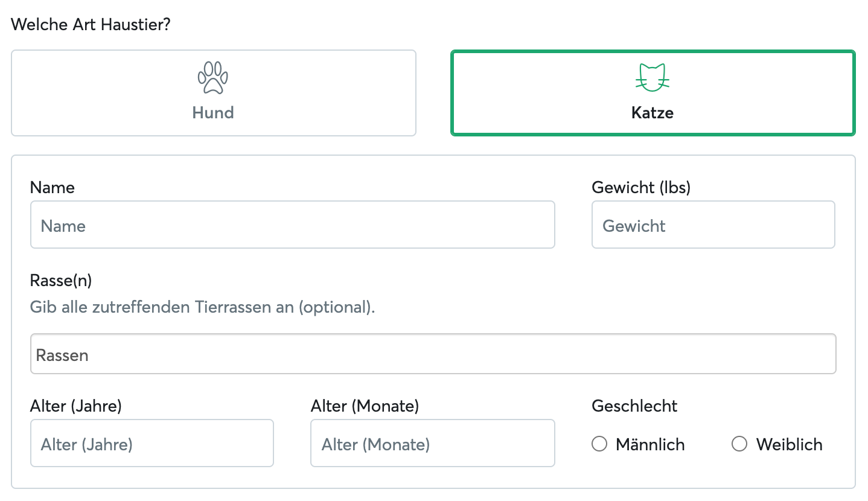Focus the Name input field

coord(292,225)
